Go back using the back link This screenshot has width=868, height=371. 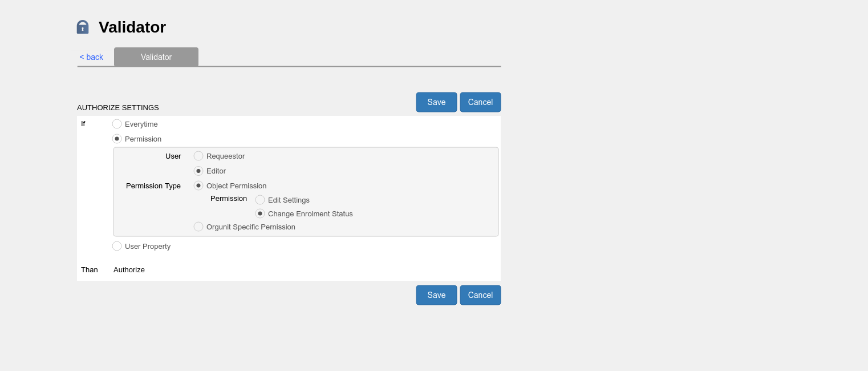(91, 57)
